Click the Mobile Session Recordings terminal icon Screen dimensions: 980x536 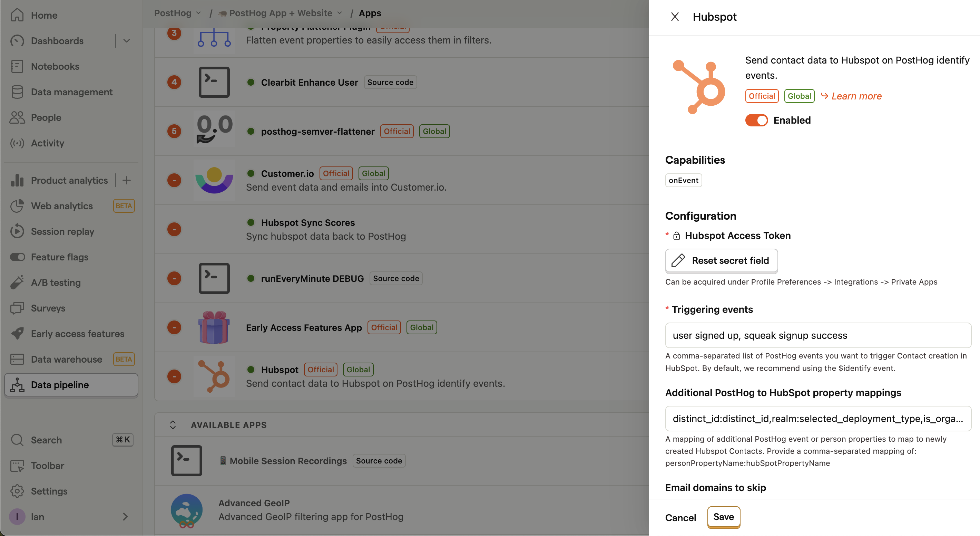click(x=186, y=460)
